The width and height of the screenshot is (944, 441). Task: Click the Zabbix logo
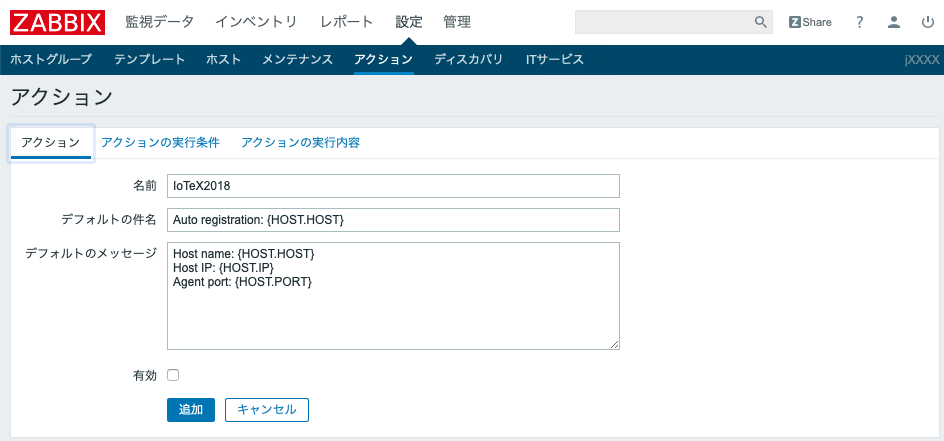[x=59, y=22]
